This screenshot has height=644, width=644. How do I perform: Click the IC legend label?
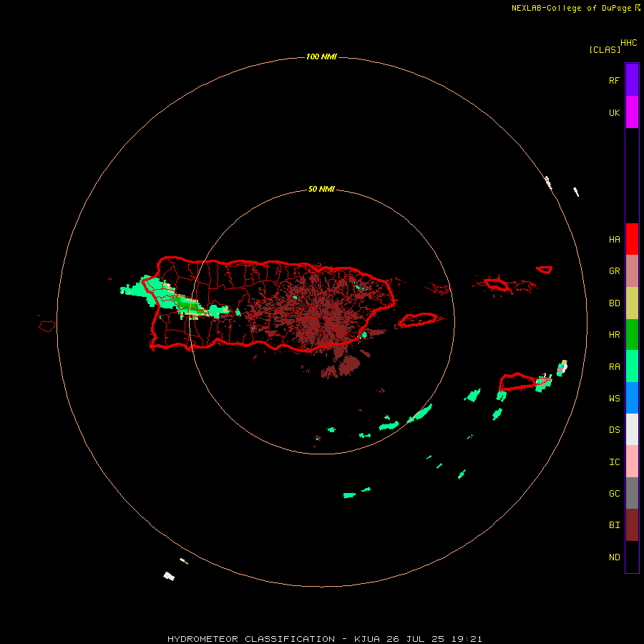(614, 462)
